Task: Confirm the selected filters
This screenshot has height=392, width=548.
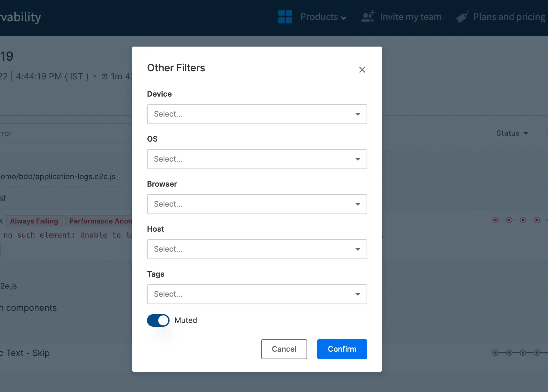Action: click(x=342, y=349)
